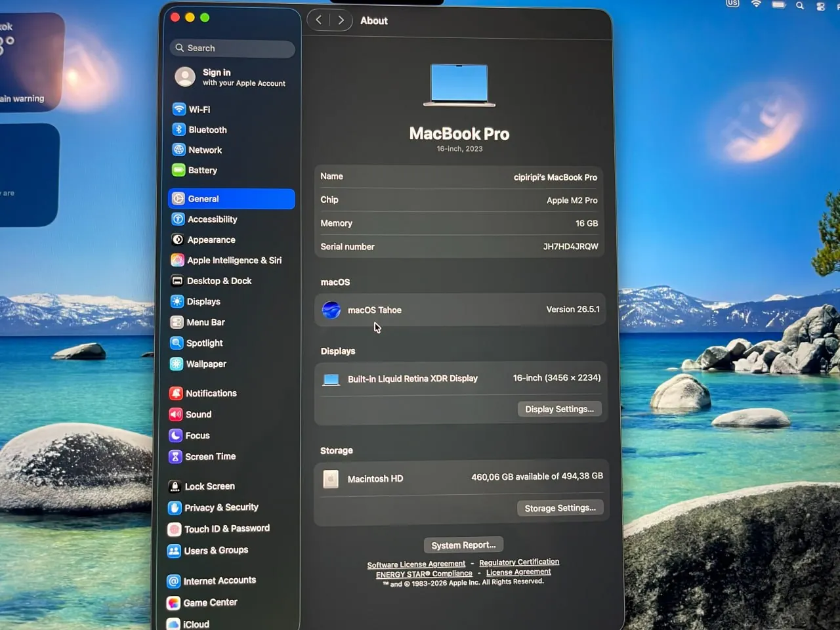This screenshot has height=630, width=840.
Task: Click the Macintosh HD drive icon
Action: click(x=331, y=479)
